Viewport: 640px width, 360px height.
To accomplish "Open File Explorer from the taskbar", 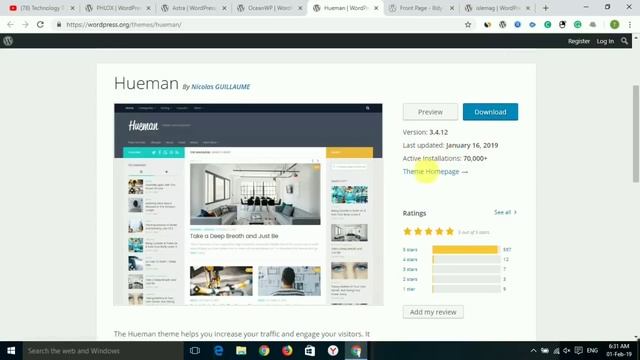I will 241,351.
